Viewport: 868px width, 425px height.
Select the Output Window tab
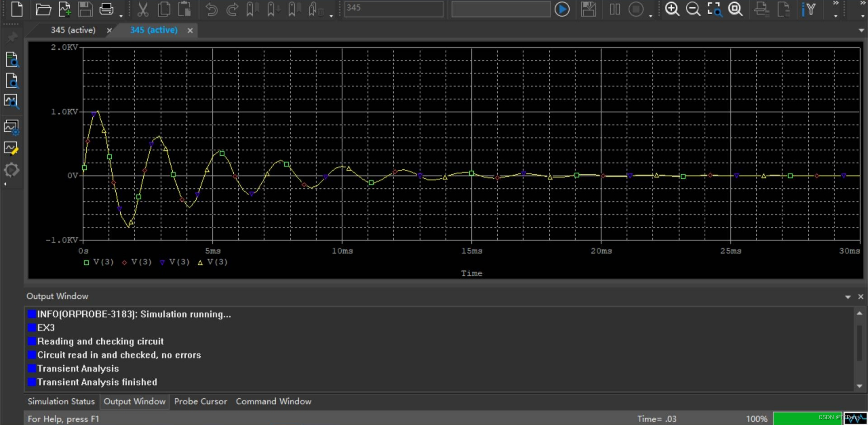(x=135, y=401)
